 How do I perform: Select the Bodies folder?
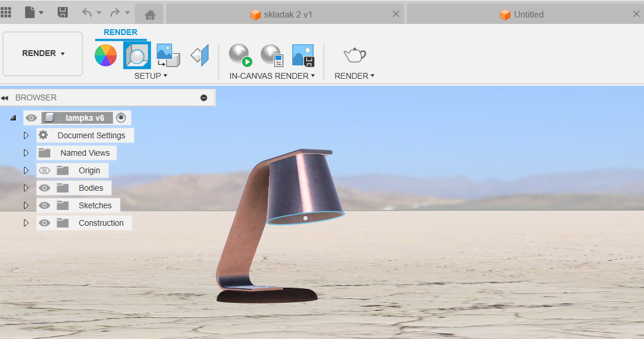tap(91, 188)
